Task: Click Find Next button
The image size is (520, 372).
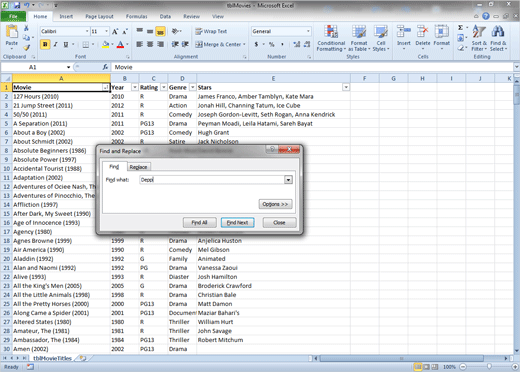Action: coord(237,222)
